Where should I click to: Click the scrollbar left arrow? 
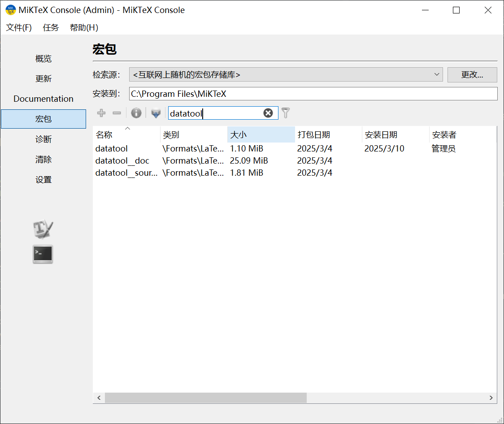click(x=99, y=398)
